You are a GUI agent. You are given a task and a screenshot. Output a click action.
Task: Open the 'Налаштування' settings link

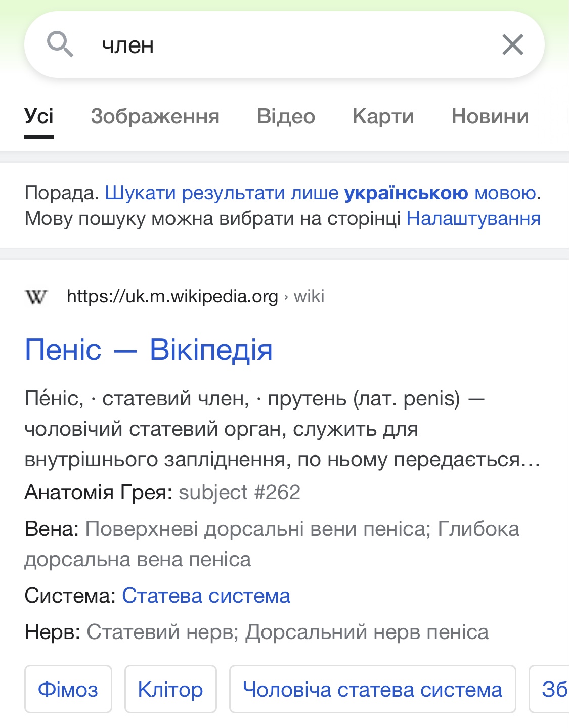(473, 219)
